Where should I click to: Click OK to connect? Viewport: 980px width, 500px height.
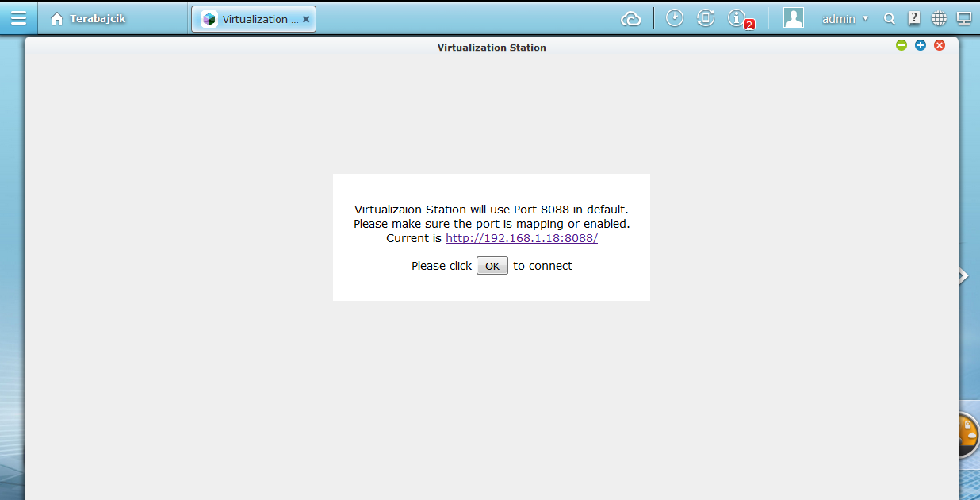click(492, 266)
